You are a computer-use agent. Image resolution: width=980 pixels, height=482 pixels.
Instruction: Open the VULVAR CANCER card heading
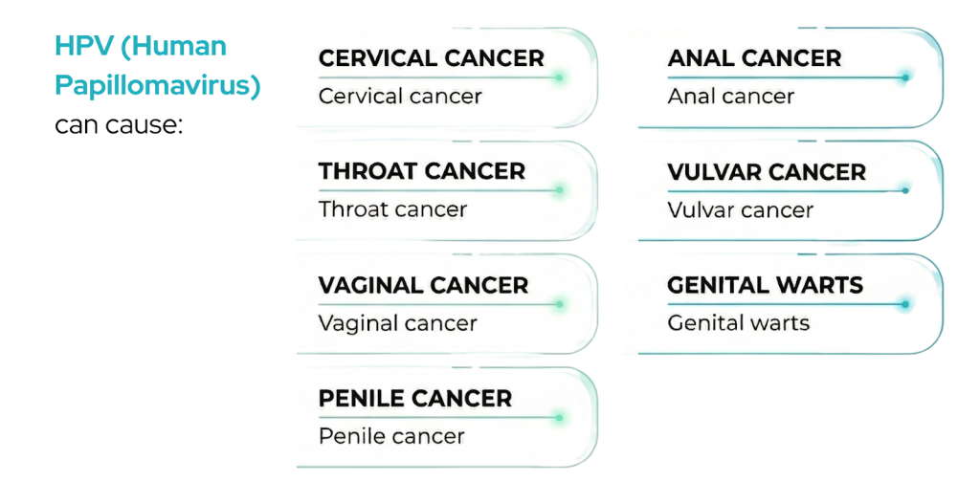[767, 172]
